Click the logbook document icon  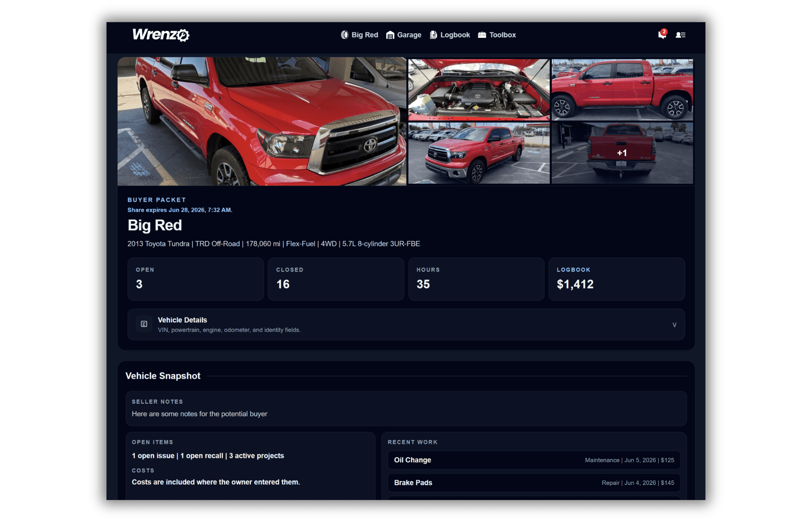point(433,35)
